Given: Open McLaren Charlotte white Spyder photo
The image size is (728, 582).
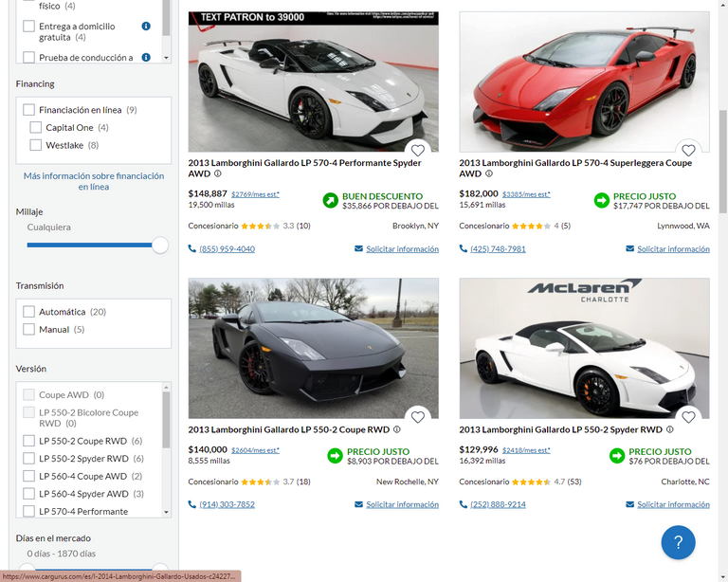Looking at the screenshot, I should (585, 348).
